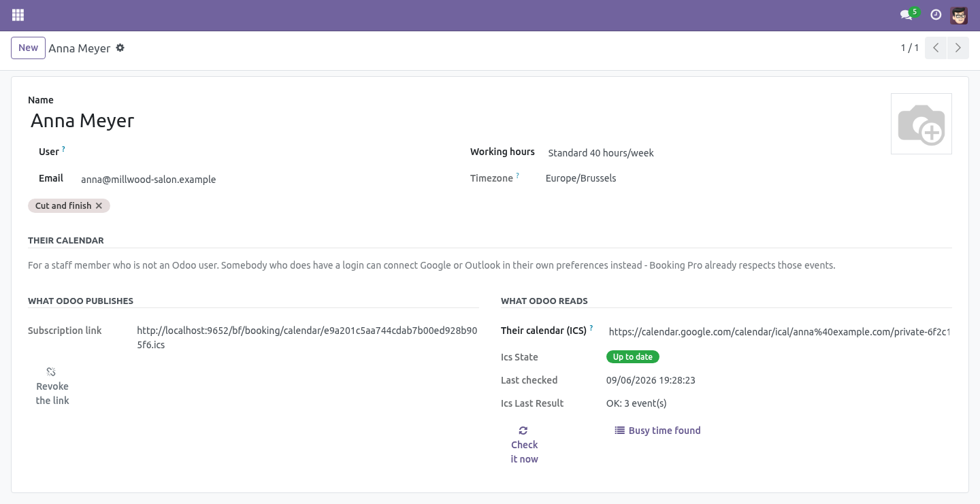This screenshot has width=980, height=504.
Task: Go to the next record
Action: [958, 48]
